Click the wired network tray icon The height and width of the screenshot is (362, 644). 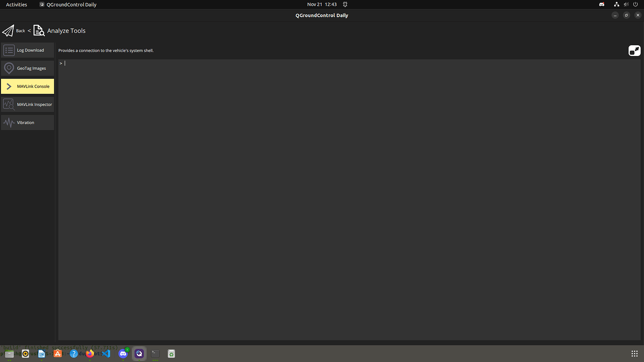[616, 5]
